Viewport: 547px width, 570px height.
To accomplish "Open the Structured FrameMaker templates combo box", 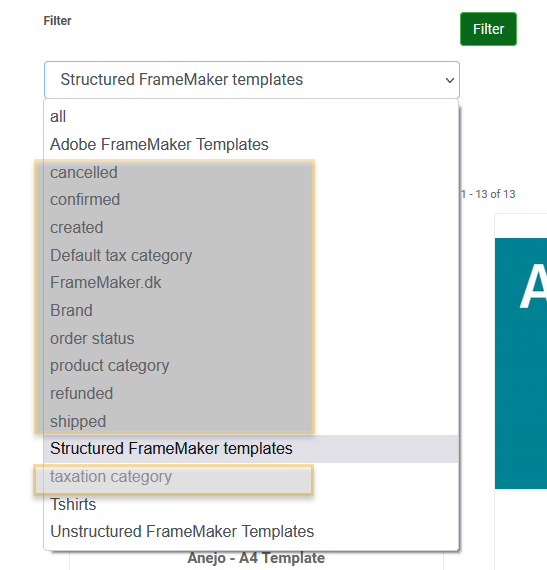I will click(x=252, y=80).
